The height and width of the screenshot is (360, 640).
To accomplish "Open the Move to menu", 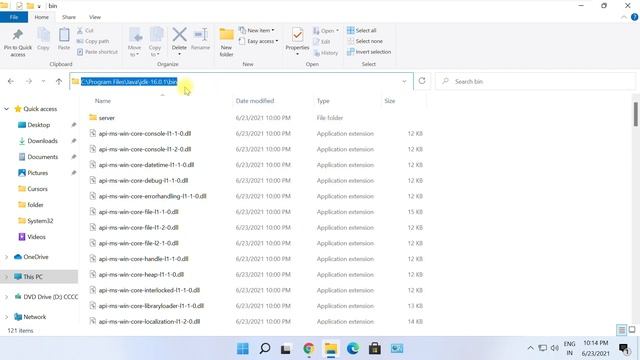I will pyautogui.click(x=135, y=42).
